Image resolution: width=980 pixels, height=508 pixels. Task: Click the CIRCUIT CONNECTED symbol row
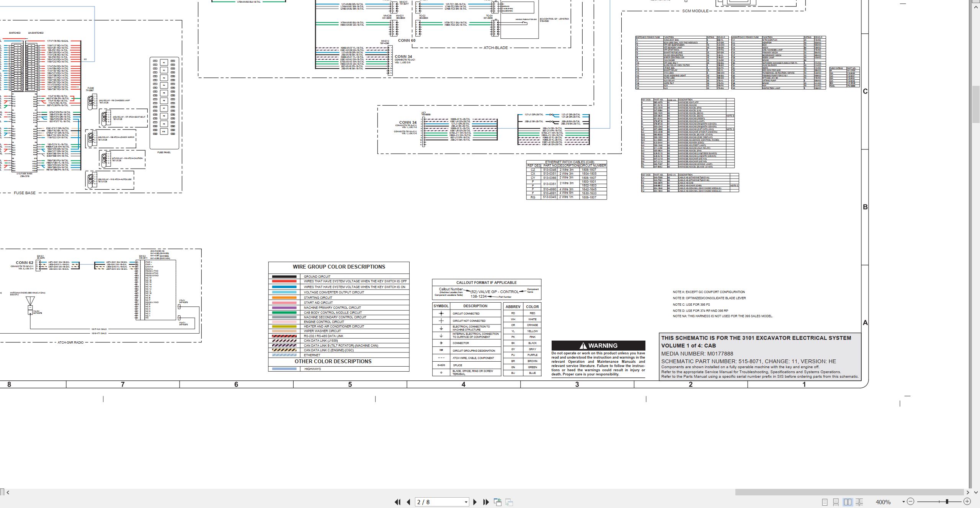(467, 313)
